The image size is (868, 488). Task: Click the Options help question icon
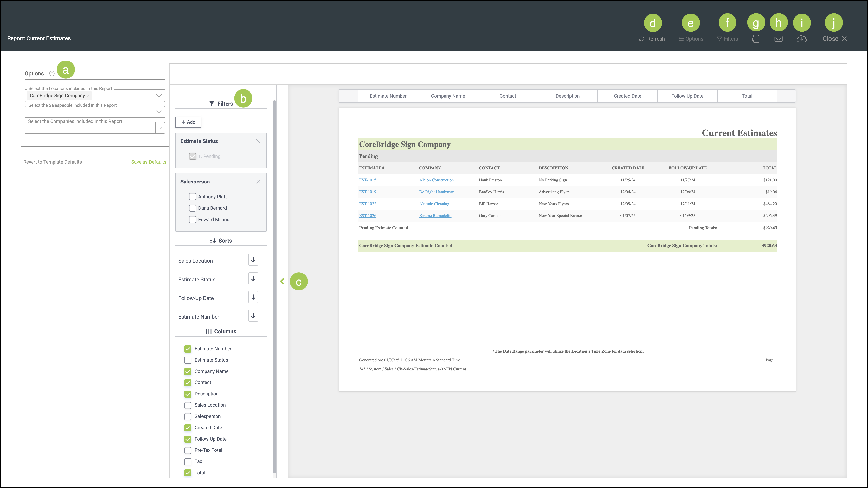(x=52, y=74)
